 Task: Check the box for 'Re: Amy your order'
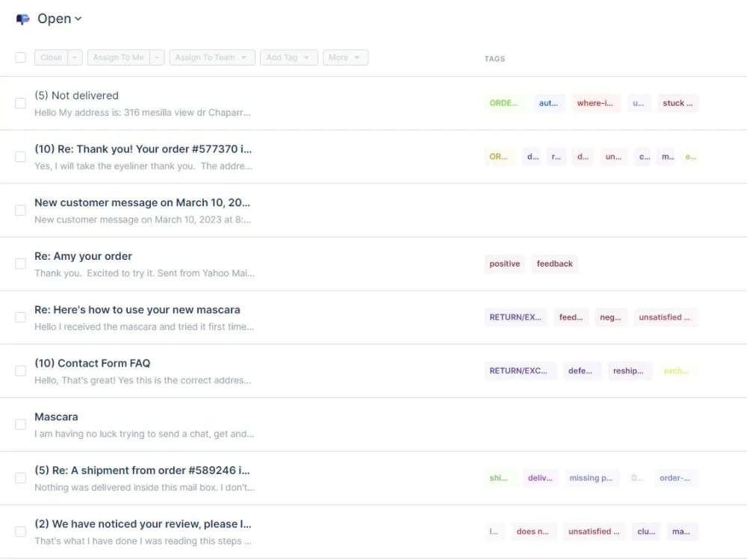pyautogui.click(x=20, y=264)
